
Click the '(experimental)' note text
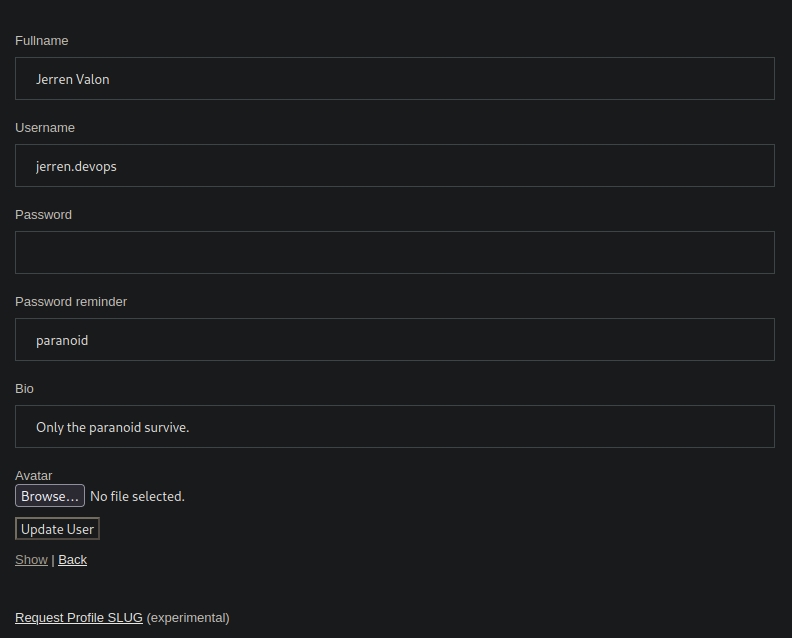[x=188, y=618]
